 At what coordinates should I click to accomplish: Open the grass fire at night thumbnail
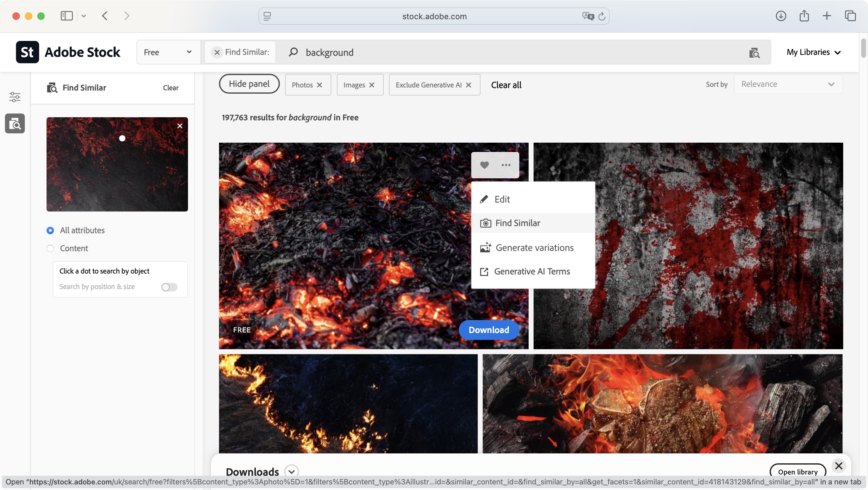tap(348, 403)
